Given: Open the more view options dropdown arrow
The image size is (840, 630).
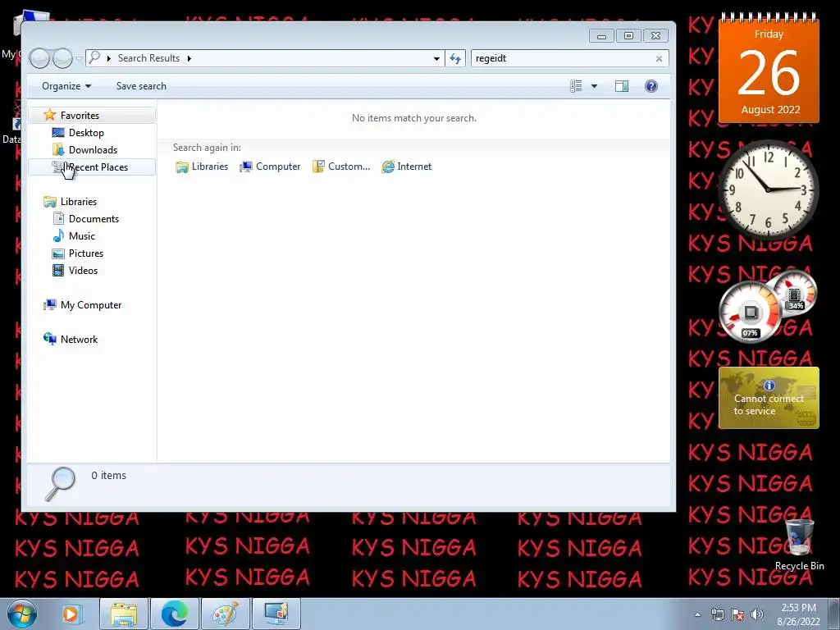Looking at the screenshot, I should 594,86.
